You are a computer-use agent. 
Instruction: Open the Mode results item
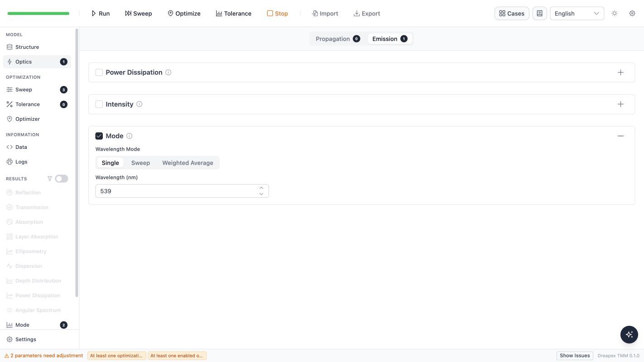37,325
